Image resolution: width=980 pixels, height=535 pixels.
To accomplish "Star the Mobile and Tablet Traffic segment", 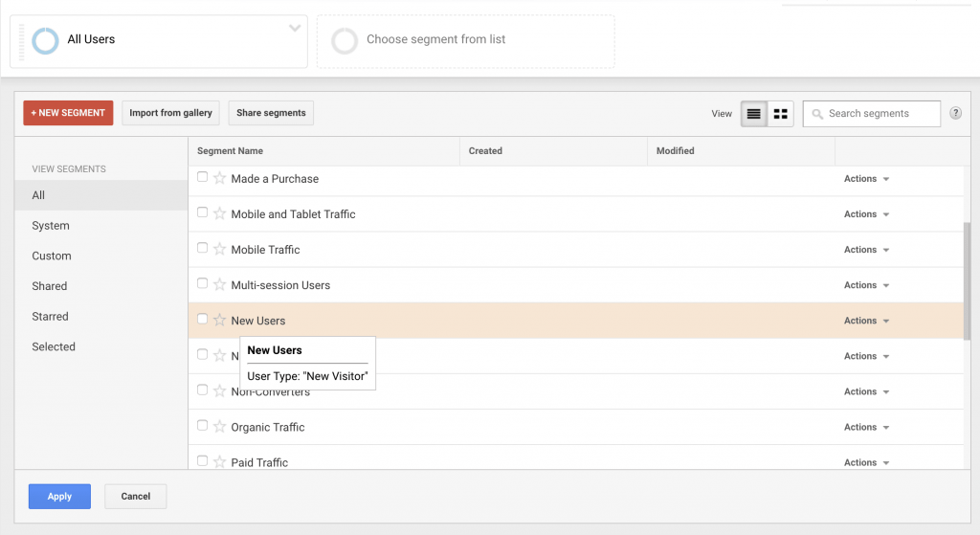I will [219, 213].
